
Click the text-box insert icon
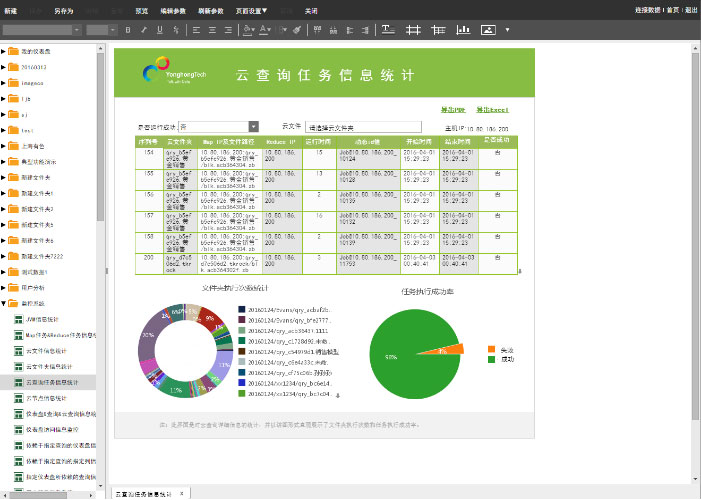pos(388,30)
